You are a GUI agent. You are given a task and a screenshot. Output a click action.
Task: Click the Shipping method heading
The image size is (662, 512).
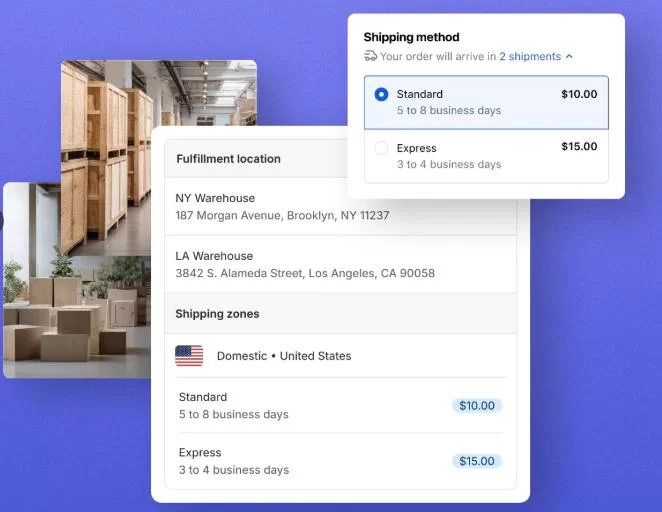[411, 37]
